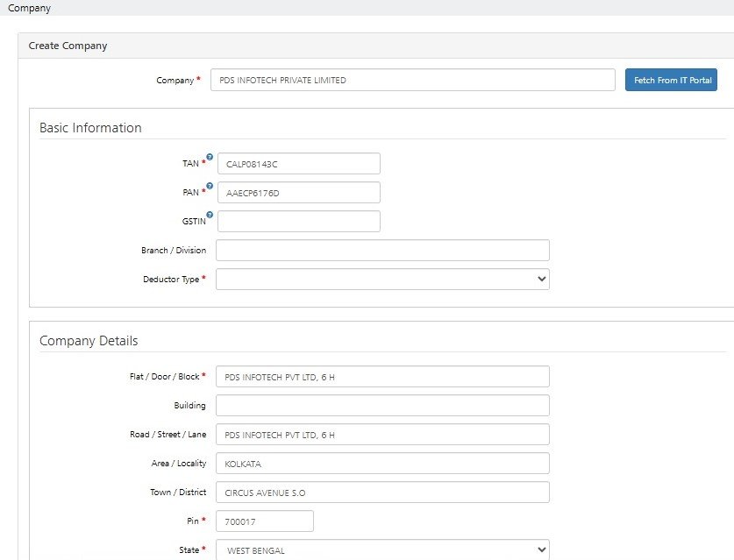This screenshot has width=734, height=560.
Task: Open the GSTIN help tooltip icon
Action: [x=210, y=215]
